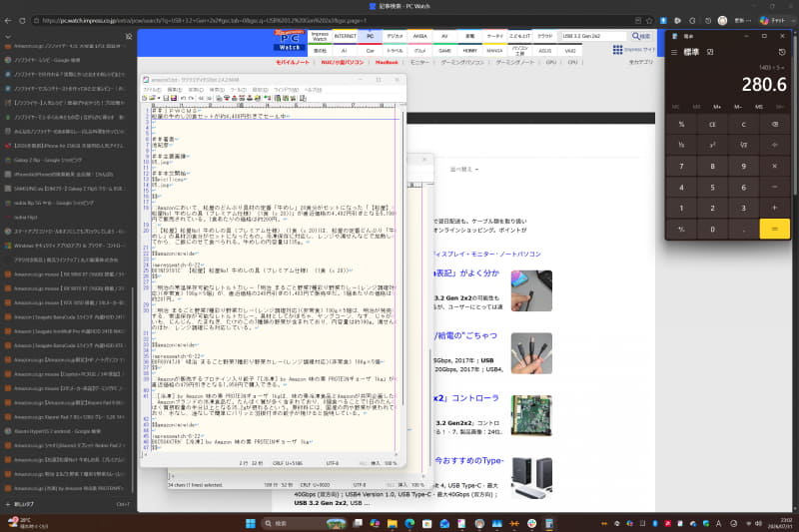Click the C clear key on calculator
The width and height of the screenshot is (799, 532).
pos(743,124)
